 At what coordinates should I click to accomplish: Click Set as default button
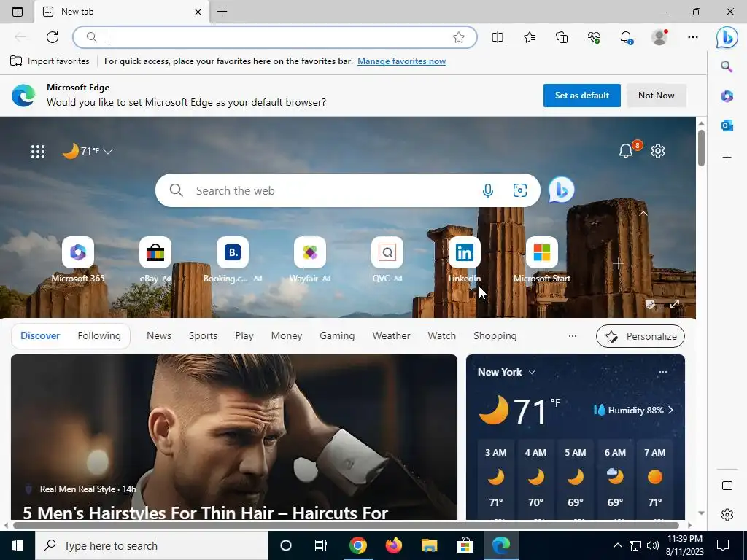tap(581, 96)
